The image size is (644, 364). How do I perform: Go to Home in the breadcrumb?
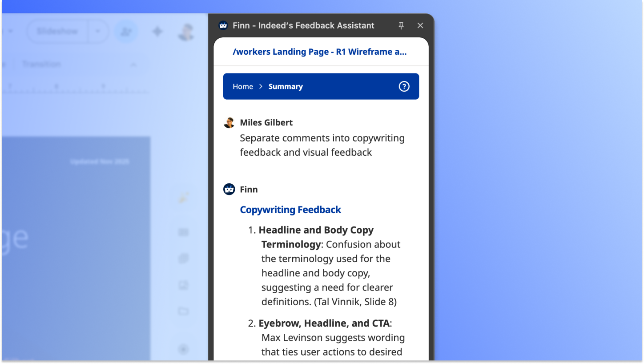(x=243, y=86)
